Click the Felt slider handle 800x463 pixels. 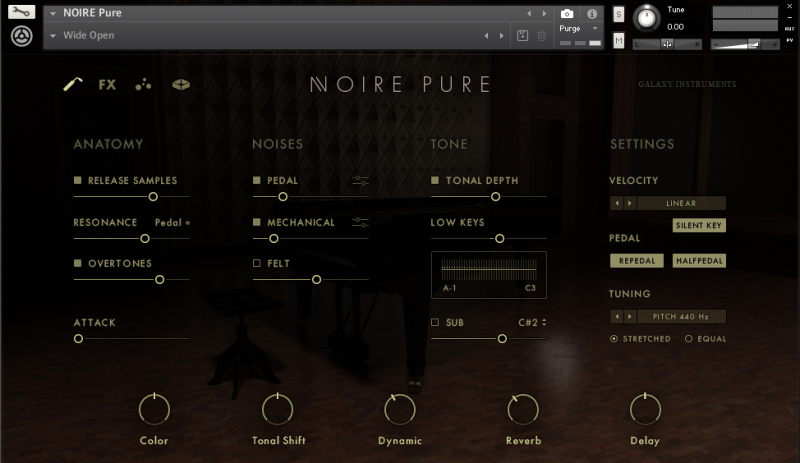click(316, 280)
